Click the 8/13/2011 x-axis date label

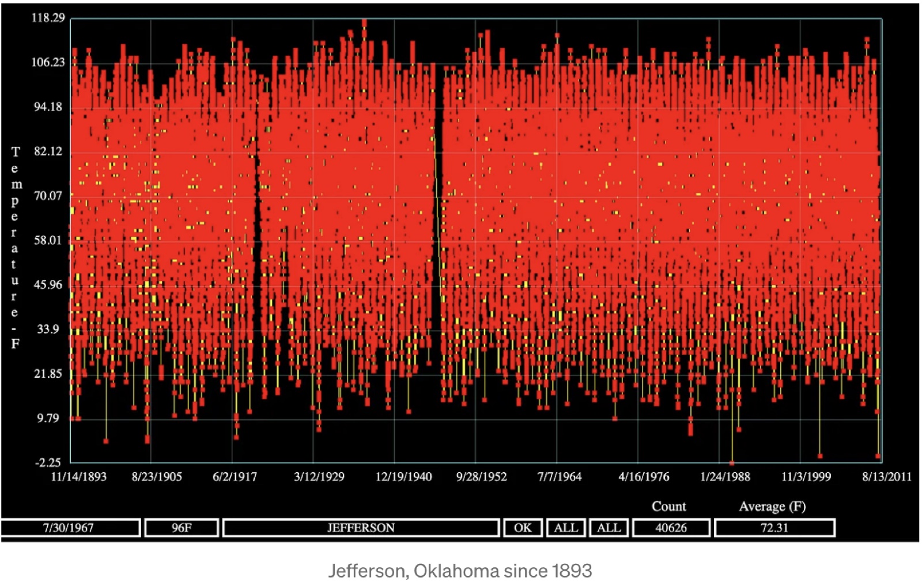(x=887, y=476)
